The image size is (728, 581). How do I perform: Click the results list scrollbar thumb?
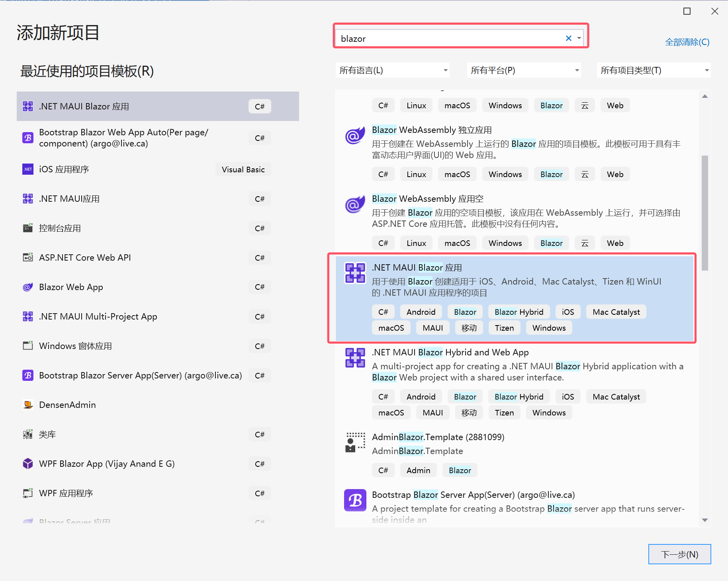(x=705, y=213)
